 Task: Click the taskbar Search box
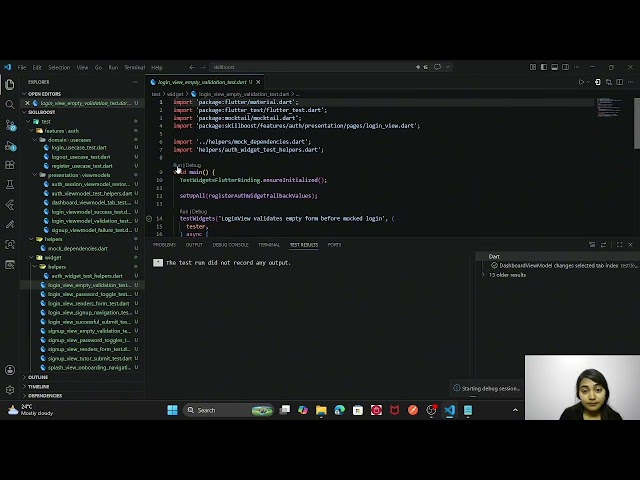tap(229, 410)
